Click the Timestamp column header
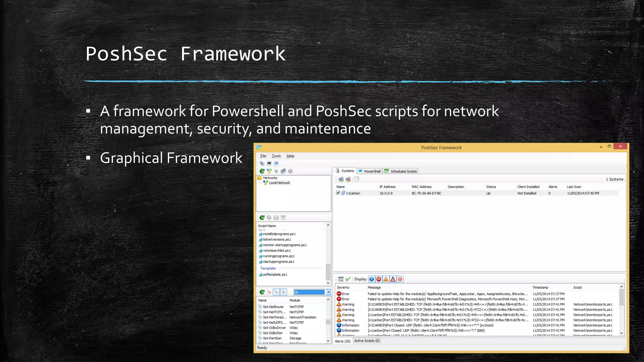Screen dimensions: 644x362 551,288
